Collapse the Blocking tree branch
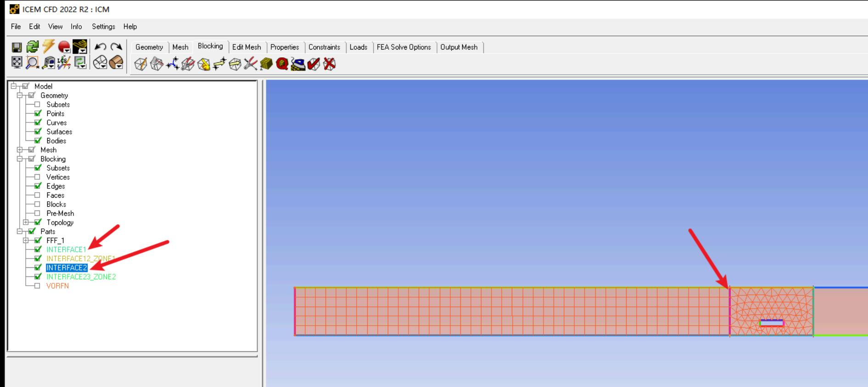 point(20,159)
